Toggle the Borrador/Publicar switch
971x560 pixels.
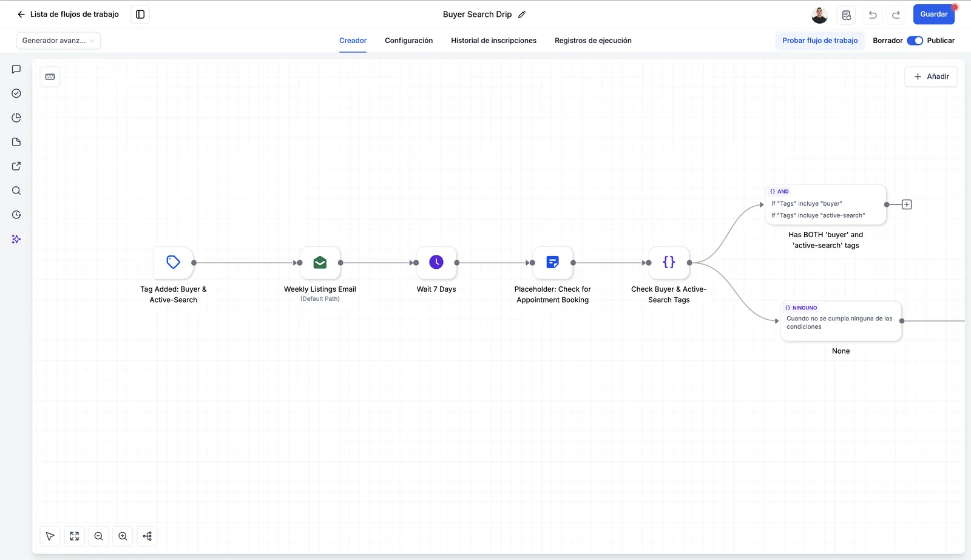[915, 41]
